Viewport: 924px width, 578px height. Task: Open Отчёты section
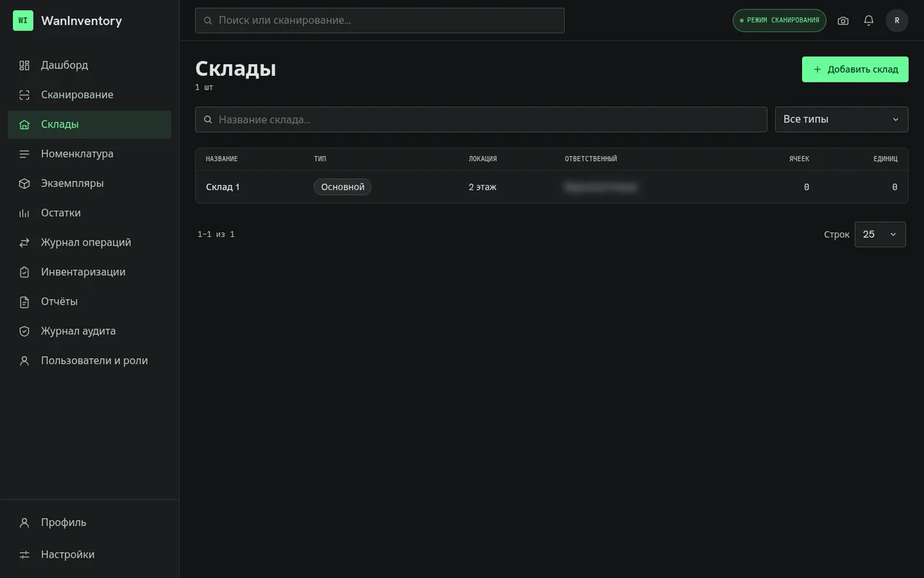point(90,302)
